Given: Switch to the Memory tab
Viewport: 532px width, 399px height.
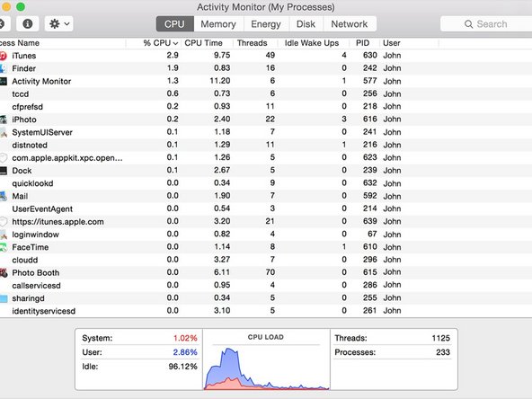Looking at the screenshot, I should point(218,24).
